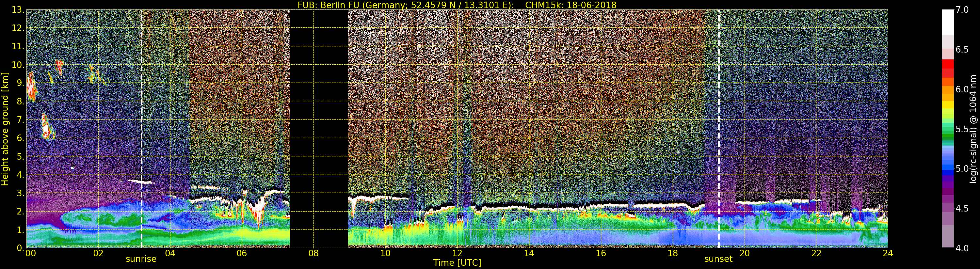Click the '11.' tick on the height axis
980x269 pixels.
18,46
